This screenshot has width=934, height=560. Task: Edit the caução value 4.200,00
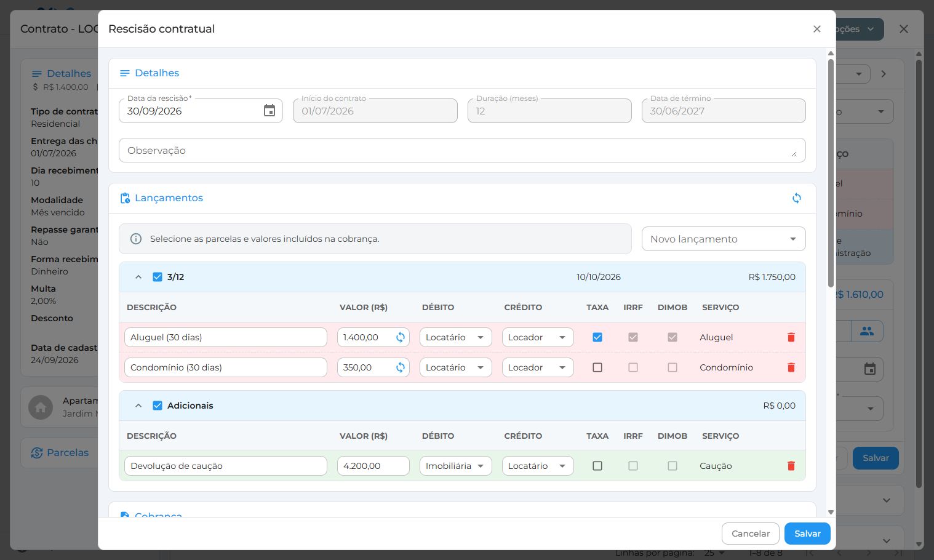373,466
